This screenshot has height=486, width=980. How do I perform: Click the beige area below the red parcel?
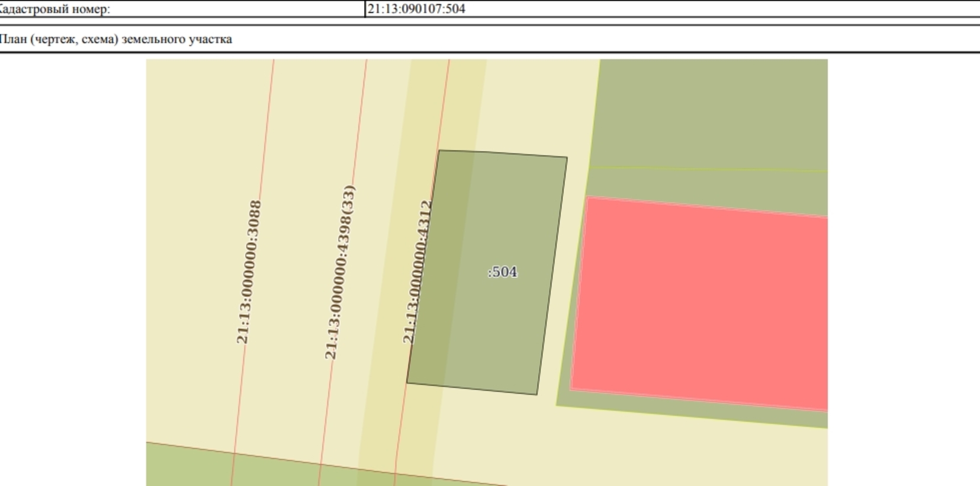(651, 450)
